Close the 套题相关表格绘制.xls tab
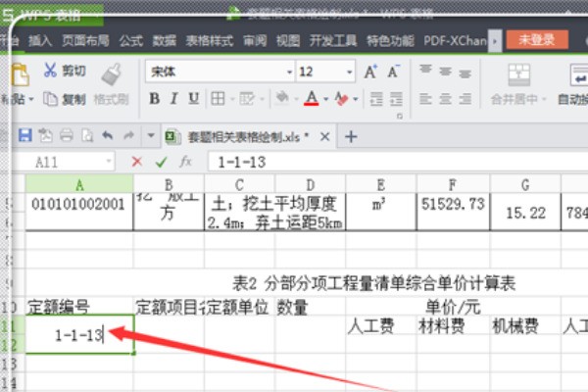The width and height of the screenshot is (588, 392). [x=325, y=137]
